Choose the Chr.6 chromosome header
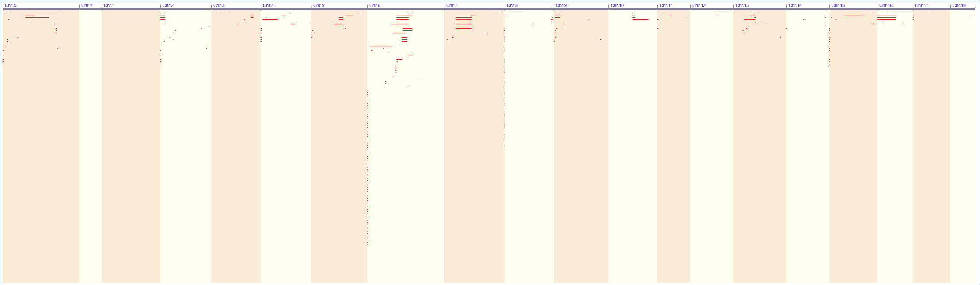Image resolution: width=980 pixels, height=285 pixels. pyautogui.click(x=375, y=5)
